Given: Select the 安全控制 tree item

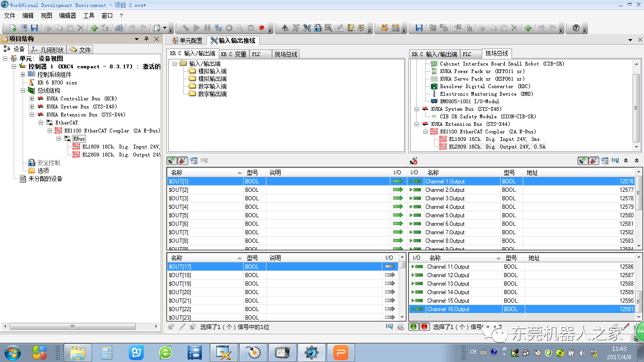Looking at the screenshot, I should (x=49, y=163).
